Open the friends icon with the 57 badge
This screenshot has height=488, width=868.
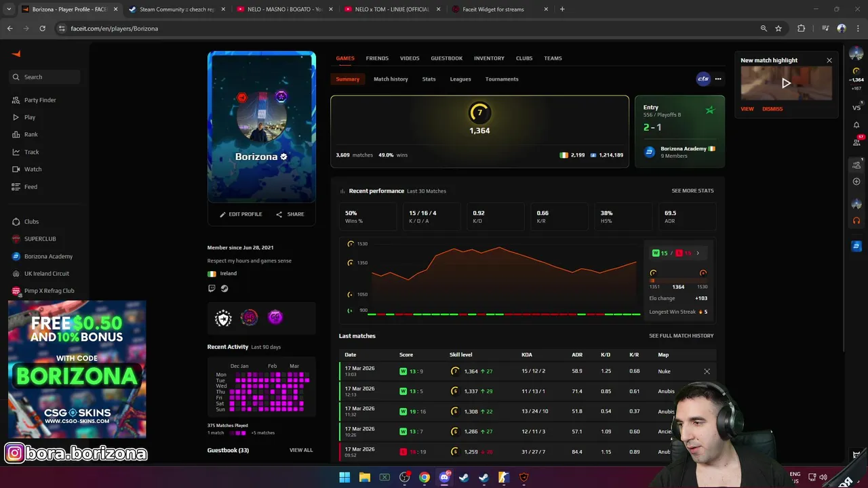[856, 142]
